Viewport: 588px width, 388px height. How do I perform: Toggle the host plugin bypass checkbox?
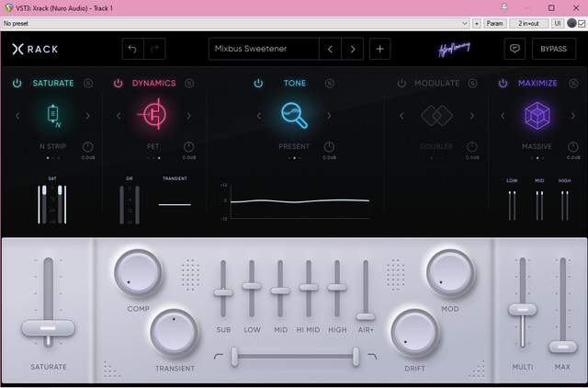click(x=582, y=24)
